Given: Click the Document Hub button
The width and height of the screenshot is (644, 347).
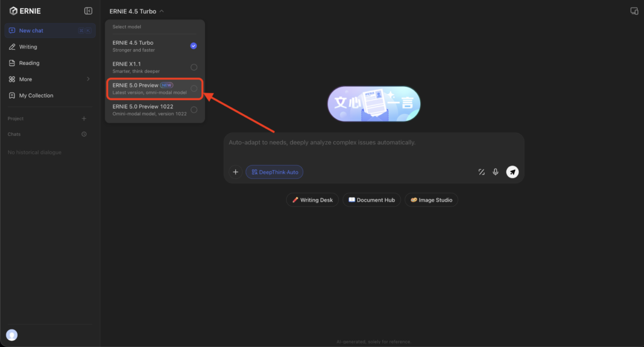Looking at the screenshot, I should pyautogui.click(x=371, y=200).
